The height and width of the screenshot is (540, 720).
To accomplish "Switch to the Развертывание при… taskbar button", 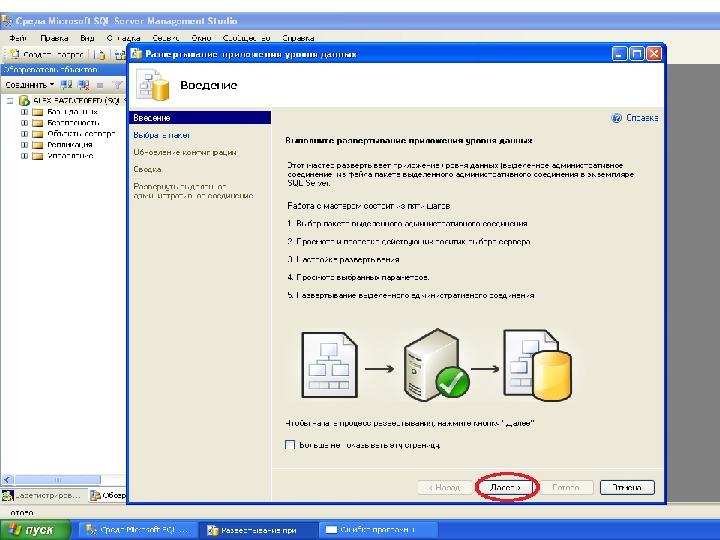I will click(259, 530).
